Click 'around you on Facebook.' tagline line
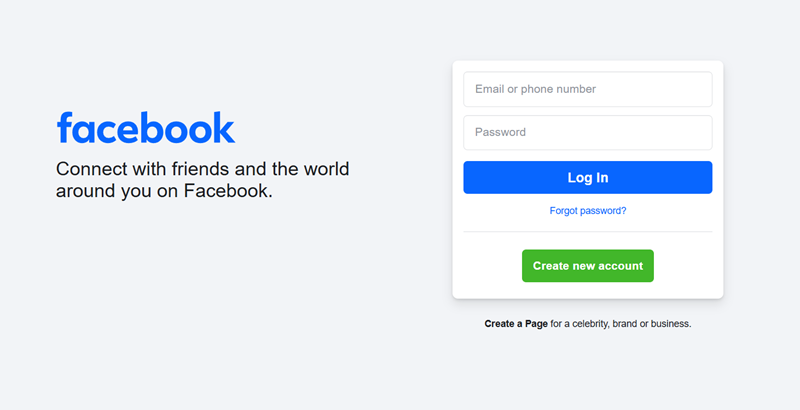The height and width of the screenshot is (410, 800). 164,191
